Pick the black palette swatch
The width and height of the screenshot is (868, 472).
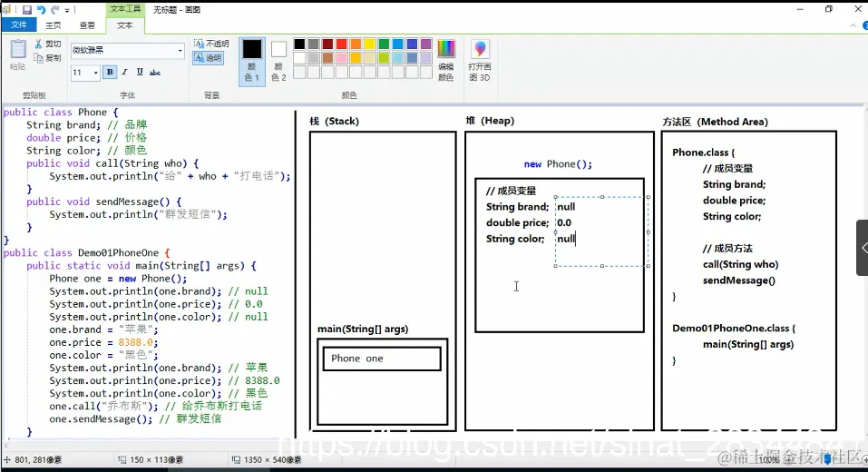[299, 44]
